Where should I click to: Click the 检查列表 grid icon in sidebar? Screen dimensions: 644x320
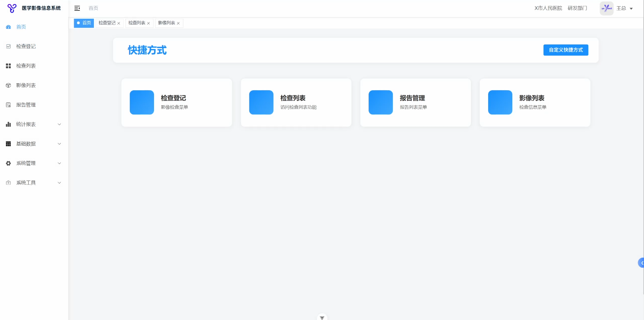pos(8,66)
